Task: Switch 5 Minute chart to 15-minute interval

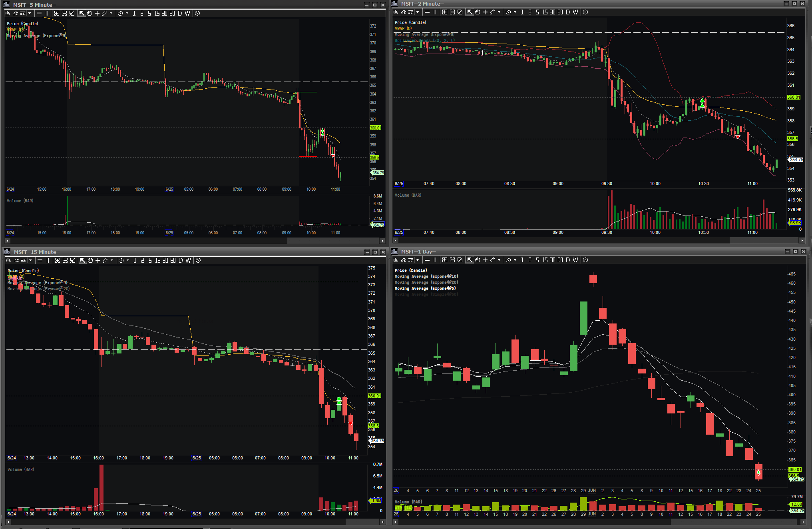Action: [157, 13]
